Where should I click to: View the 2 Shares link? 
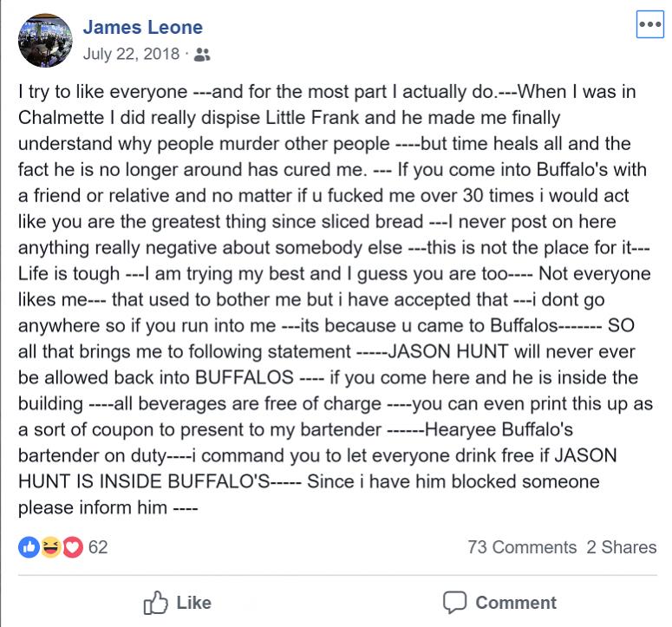[621, 547]
